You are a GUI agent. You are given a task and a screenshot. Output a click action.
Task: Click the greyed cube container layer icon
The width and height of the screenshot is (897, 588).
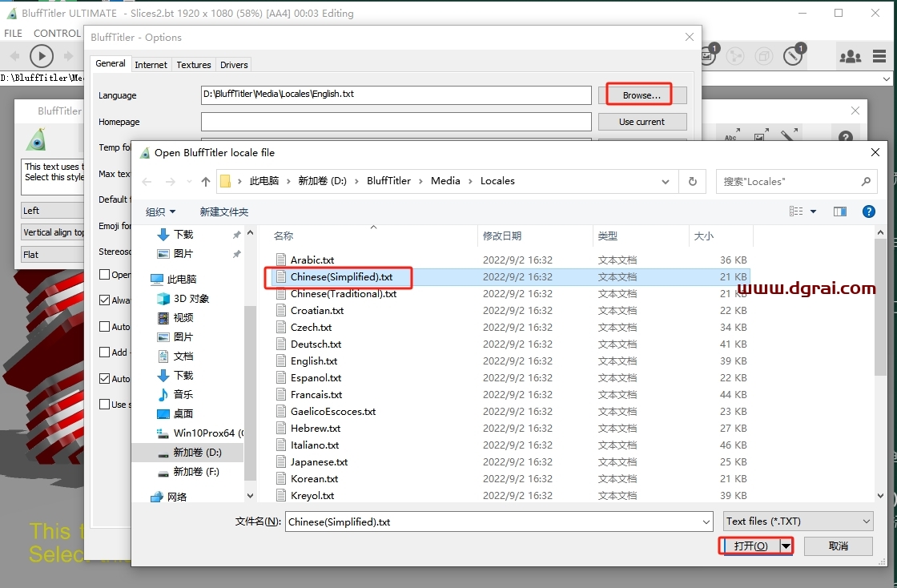coord(764,56)
